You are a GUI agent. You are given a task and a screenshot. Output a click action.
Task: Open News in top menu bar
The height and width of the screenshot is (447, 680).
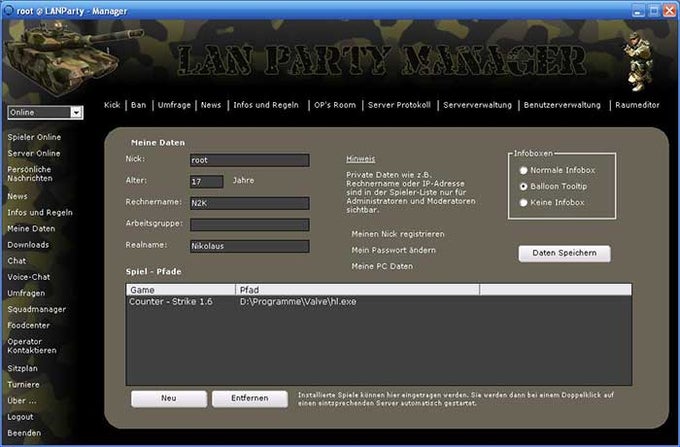pyautogui.click(x=211, y=105)
